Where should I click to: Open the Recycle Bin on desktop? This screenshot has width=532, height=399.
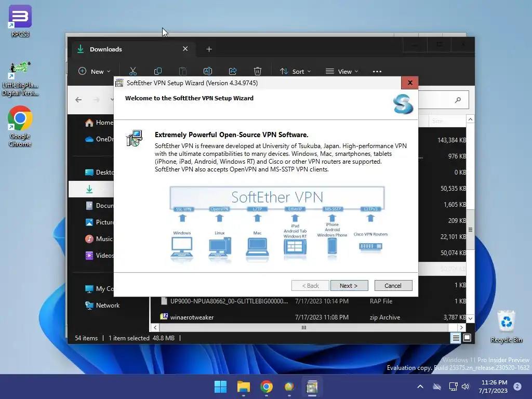click(x=506, y=327)
